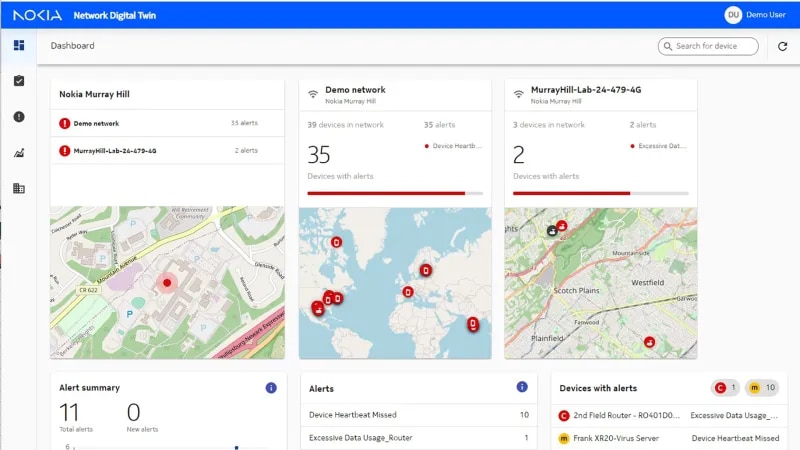Open the analytics chart sidebar icon

(19, 153)
